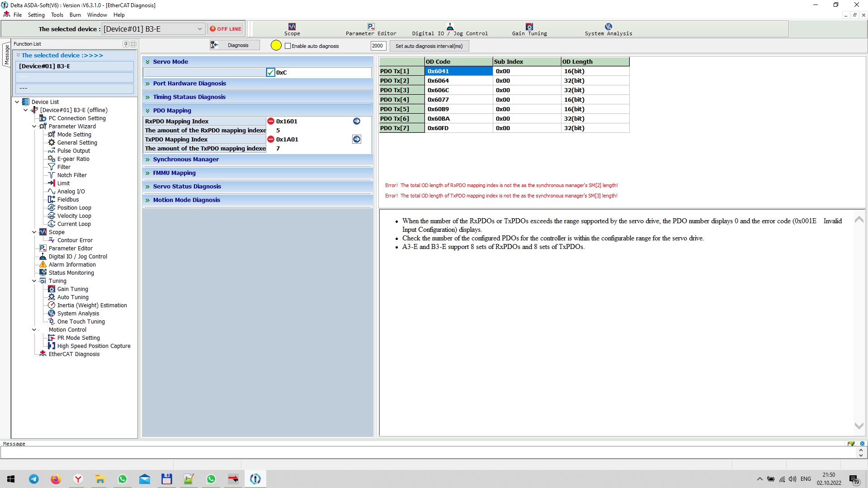
Task: Collapse the Device List tree node
Action: coord(17,102)
